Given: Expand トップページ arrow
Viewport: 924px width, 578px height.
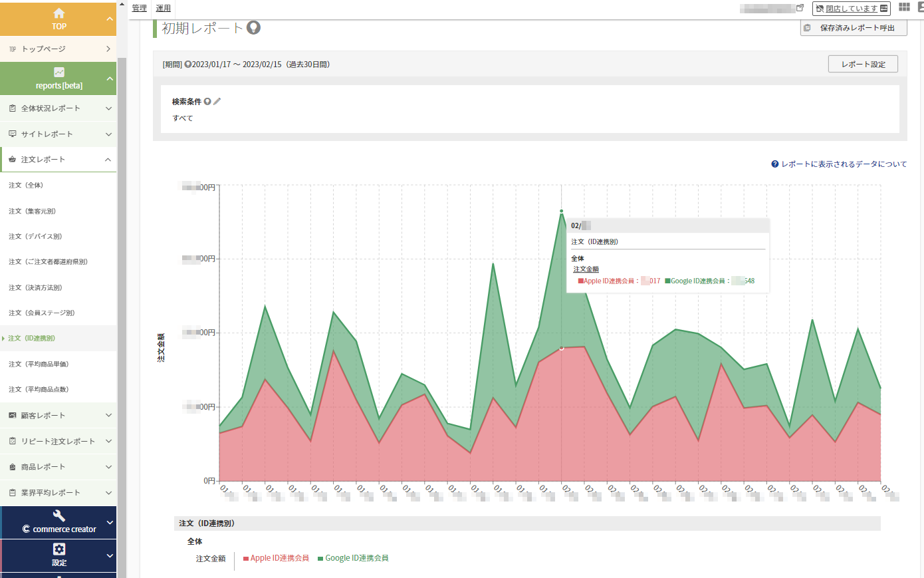Looking at the screenshot, I should click(108, 49).
